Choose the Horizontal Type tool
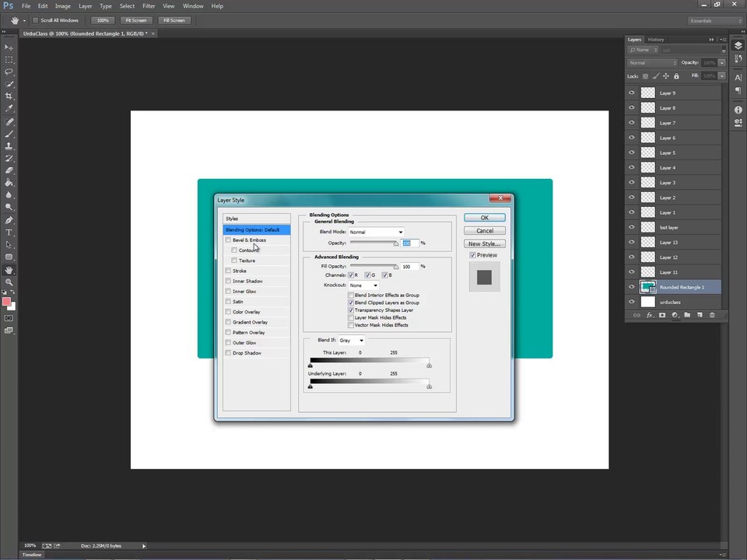Viewport: 747px width, 560px height. [9, 233]
